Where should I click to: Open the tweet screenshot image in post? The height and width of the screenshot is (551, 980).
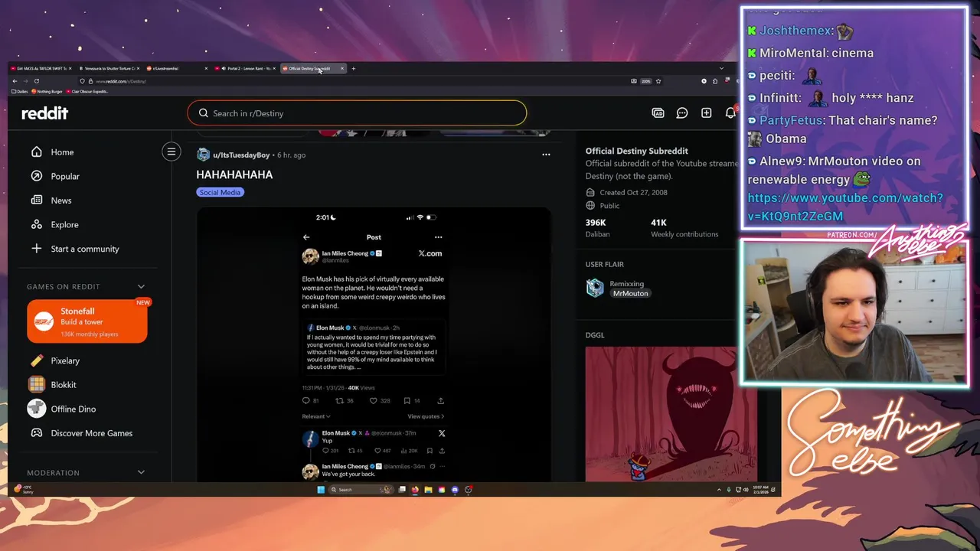(x=374, y=344)
